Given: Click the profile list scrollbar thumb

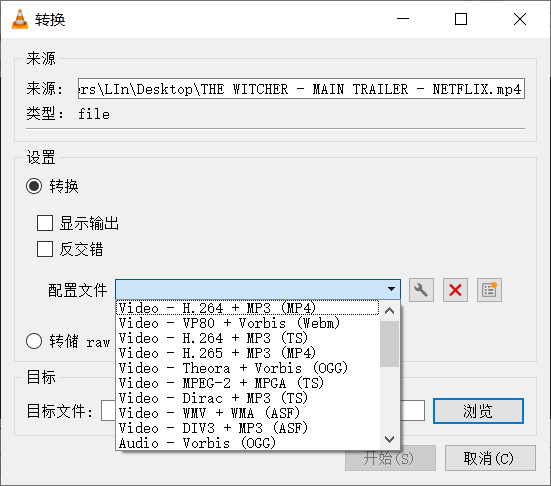Looking at the screenshot, I should (389, 344).
